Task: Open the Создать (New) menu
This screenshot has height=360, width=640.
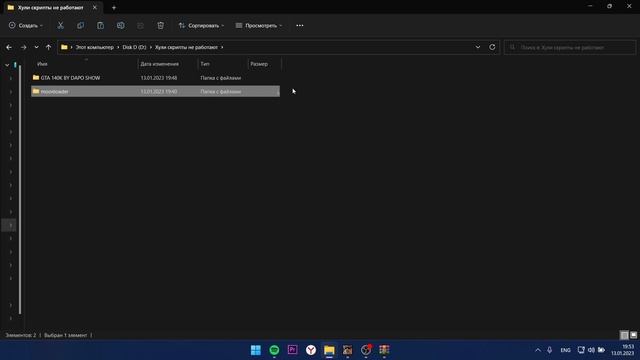Action: point(26,25)
